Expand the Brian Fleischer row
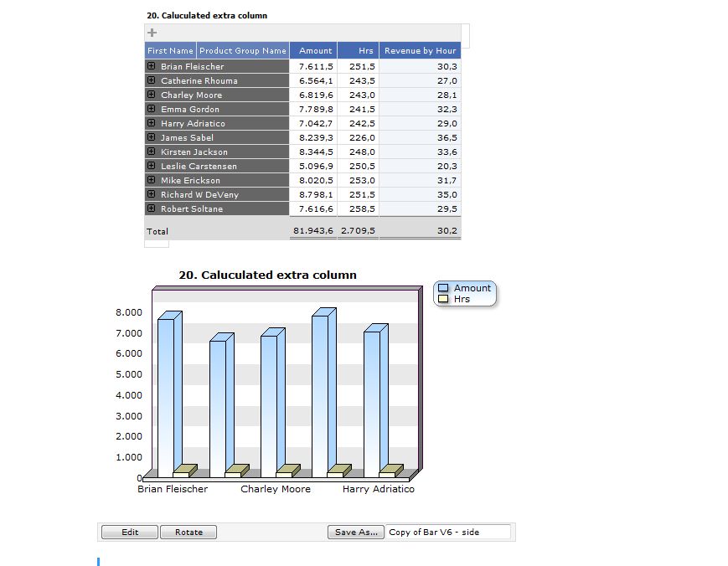728x566 pixels. click(152, 66)
